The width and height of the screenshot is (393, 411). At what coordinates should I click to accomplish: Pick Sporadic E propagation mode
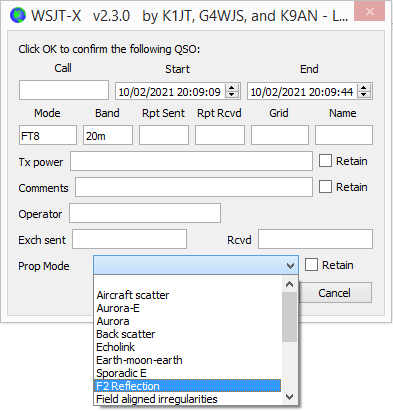click(188, 373)
